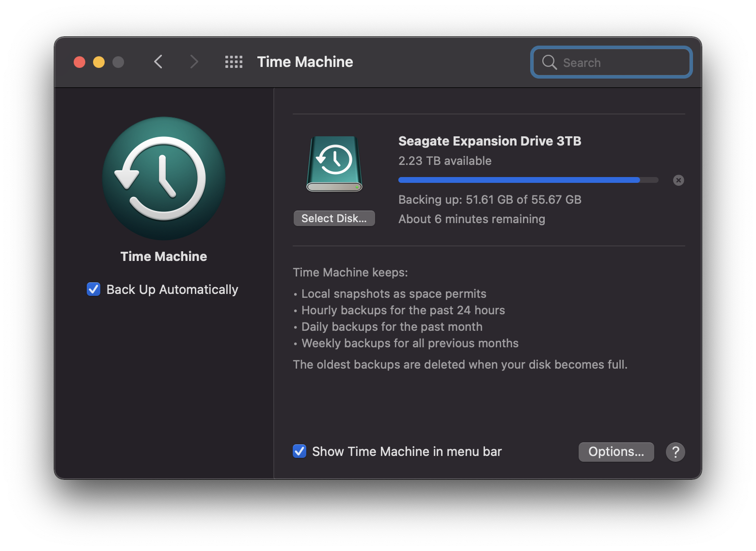Click About 6 minutes remaining text

coord(472,219)
